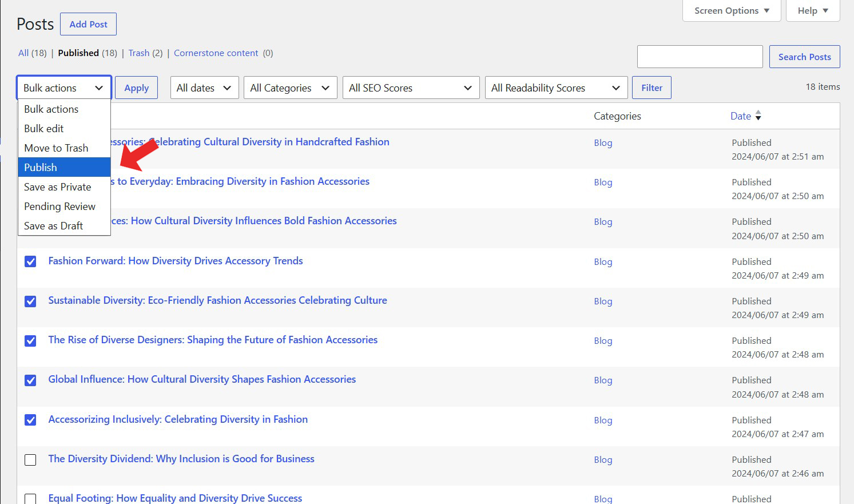Select Pending Review option
854x504 pixels.
pos(64,206)
